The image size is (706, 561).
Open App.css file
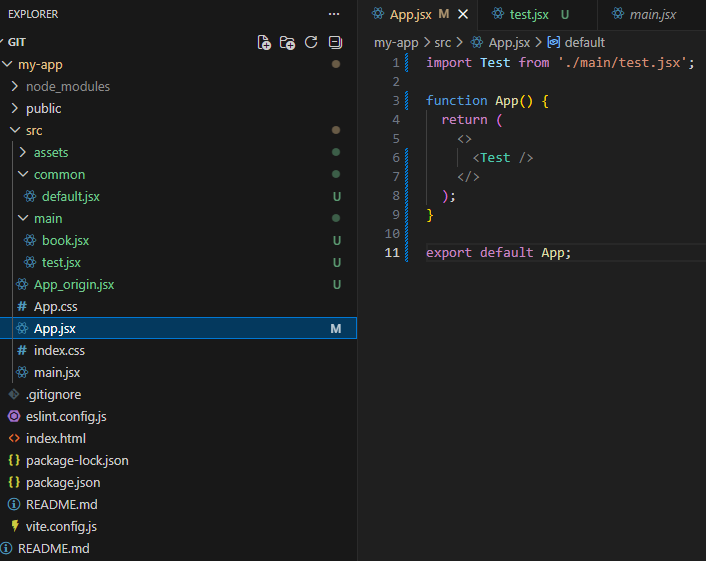pyautogui.click(x=55, y=307)
